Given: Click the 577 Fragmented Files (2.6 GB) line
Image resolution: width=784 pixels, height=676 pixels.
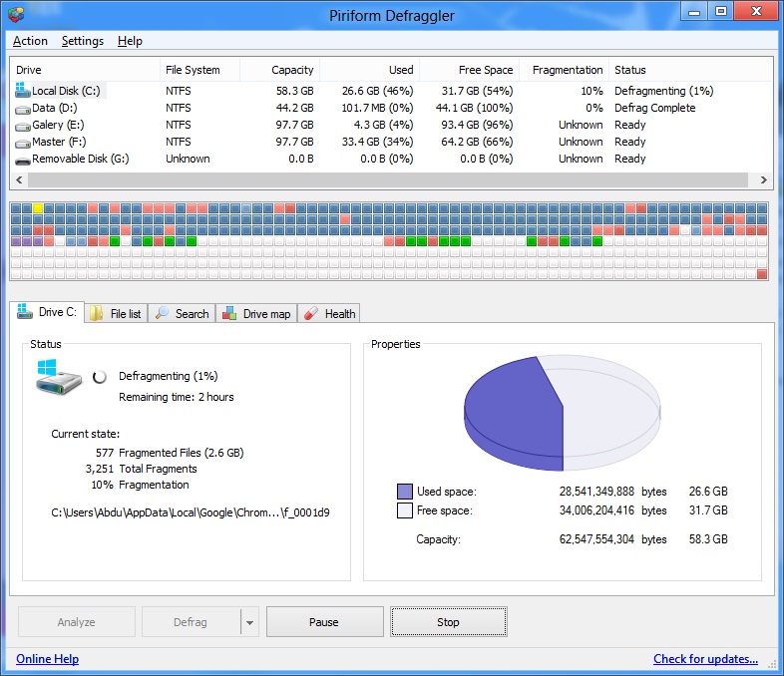Looking at the screenshot, I should (x=170, y=453).
